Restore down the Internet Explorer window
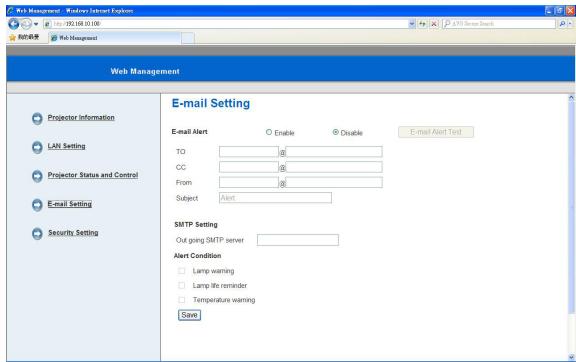 559,11
